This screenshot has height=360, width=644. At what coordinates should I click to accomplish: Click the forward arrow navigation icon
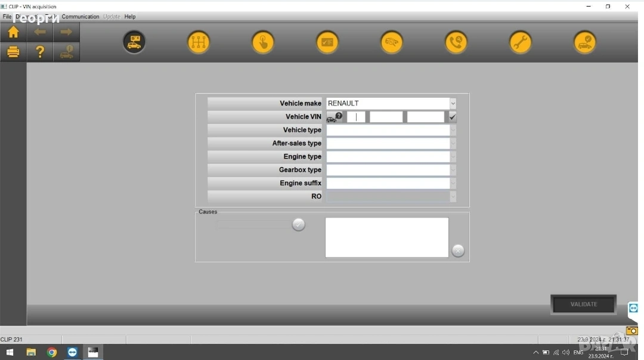click(x=66, y=32)
